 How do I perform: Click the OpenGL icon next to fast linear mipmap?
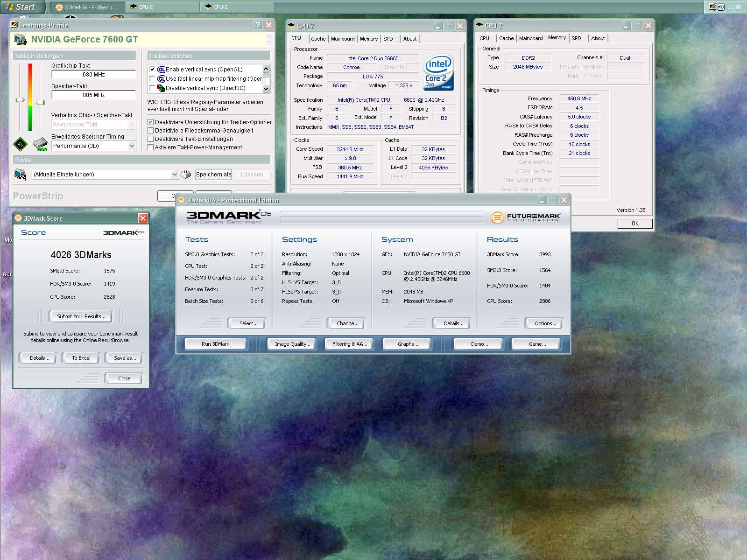coord(161,78)
